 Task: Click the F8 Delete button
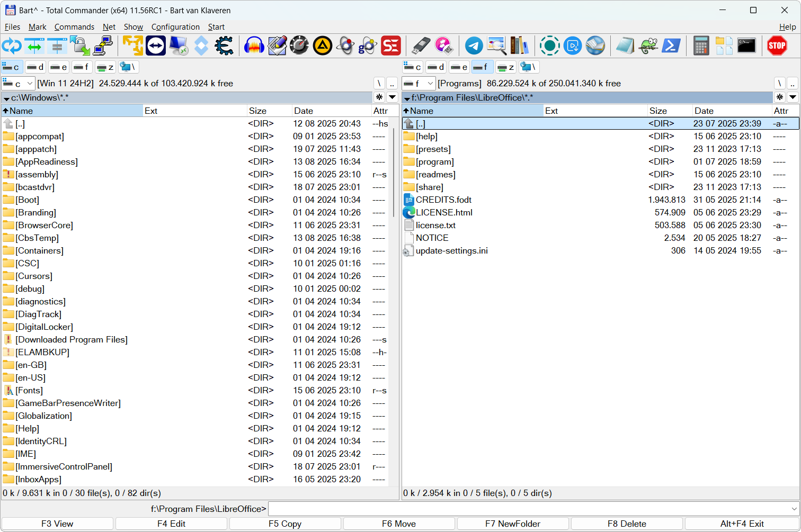627,524
